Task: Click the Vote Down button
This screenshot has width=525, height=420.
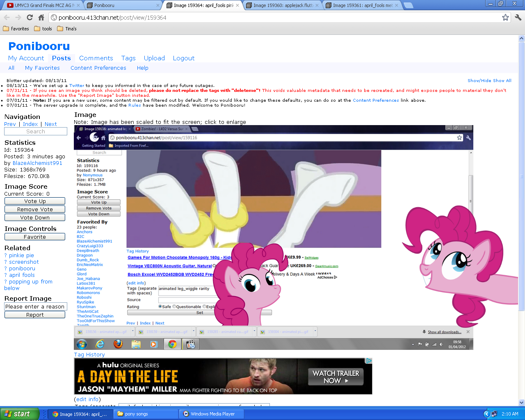Action: (x=35, y=218)
